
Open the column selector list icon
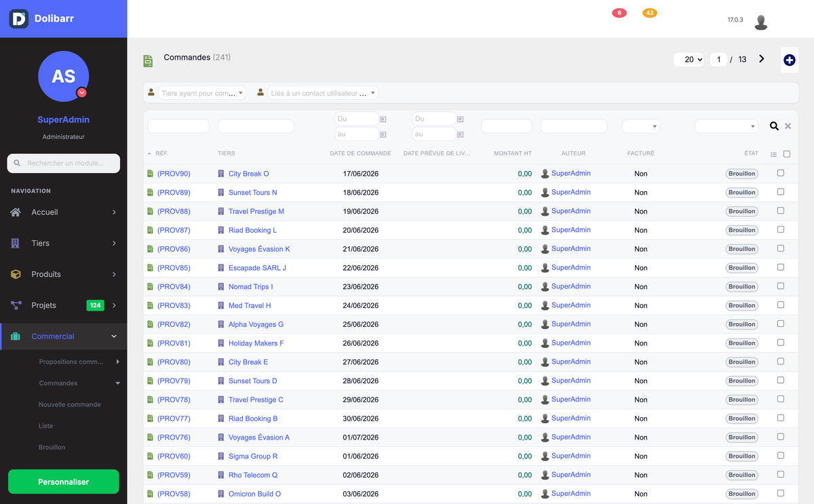pos(774,155)
